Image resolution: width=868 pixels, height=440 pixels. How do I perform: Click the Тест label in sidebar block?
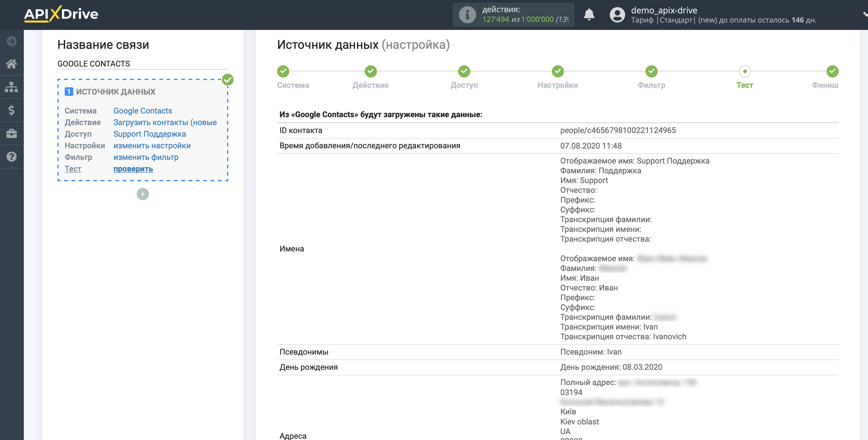pos(73,169)
